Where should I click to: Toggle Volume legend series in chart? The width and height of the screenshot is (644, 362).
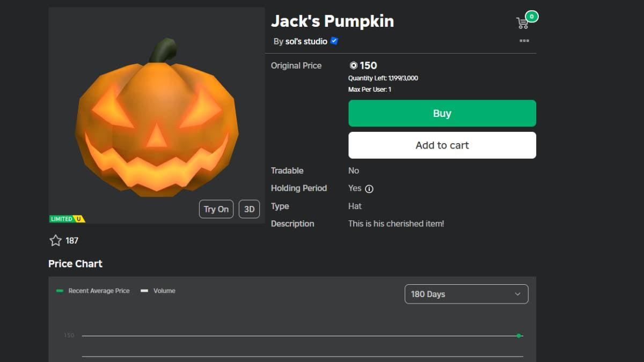158,291
